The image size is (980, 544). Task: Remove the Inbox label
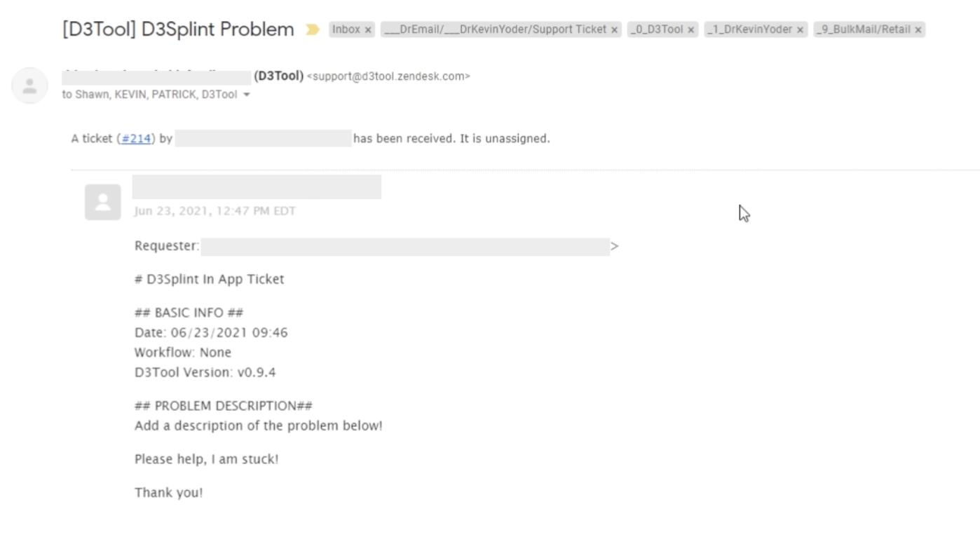(x=368, y=30)
